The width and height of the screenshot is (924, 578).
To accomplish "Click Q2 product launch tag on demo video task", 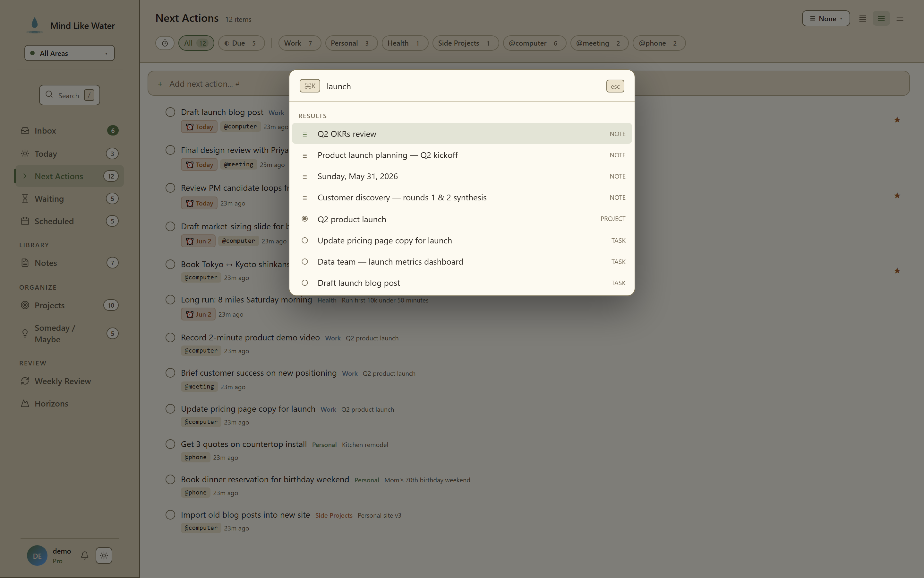I will tap(372, 338).
